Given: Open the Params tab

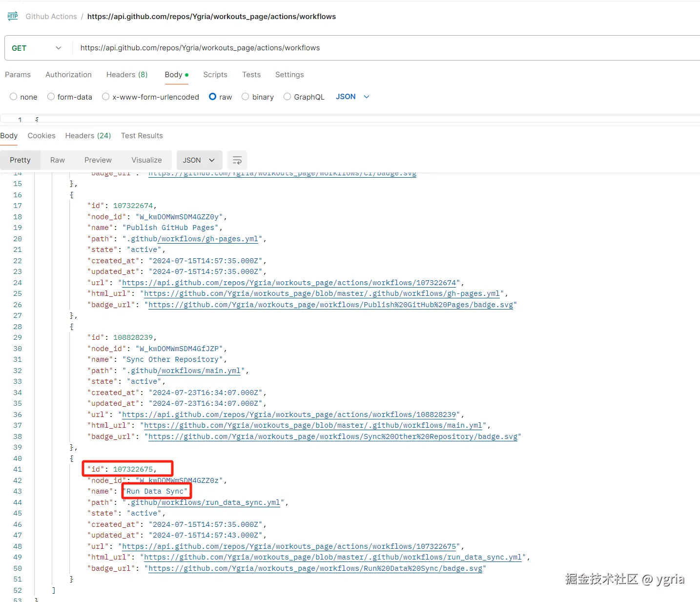Looking at the screenshot, I should pos(18,75).
